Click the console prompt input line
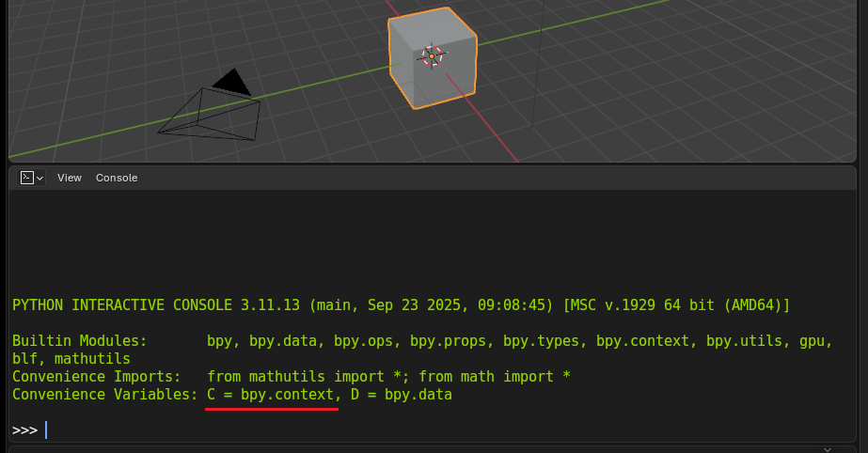 pos(432,430)
